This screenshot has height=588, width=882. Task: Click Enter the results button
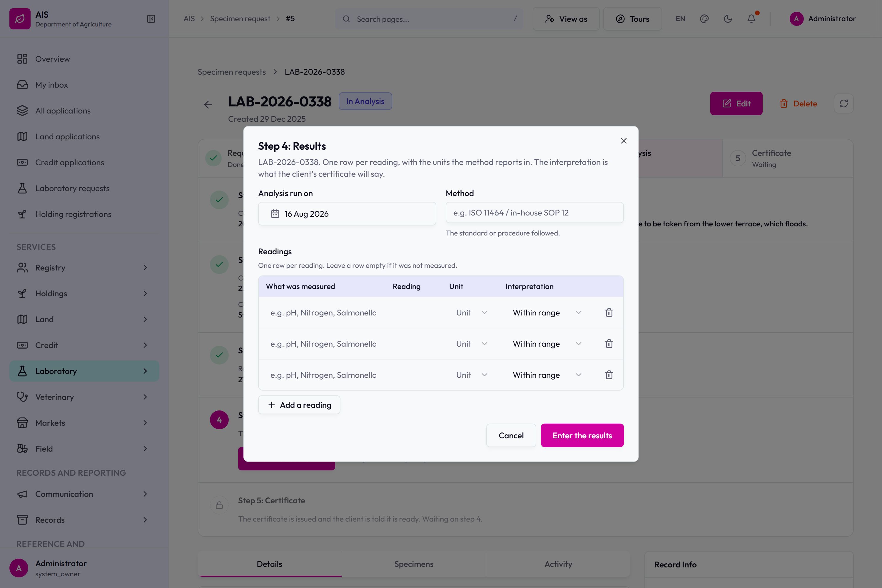tap(582, 435)
